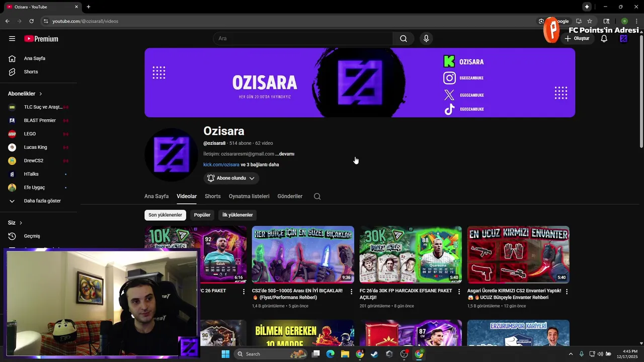Click the address bar URL
Image resolution: width=644 pixels, height=362 pixels.
86,21
